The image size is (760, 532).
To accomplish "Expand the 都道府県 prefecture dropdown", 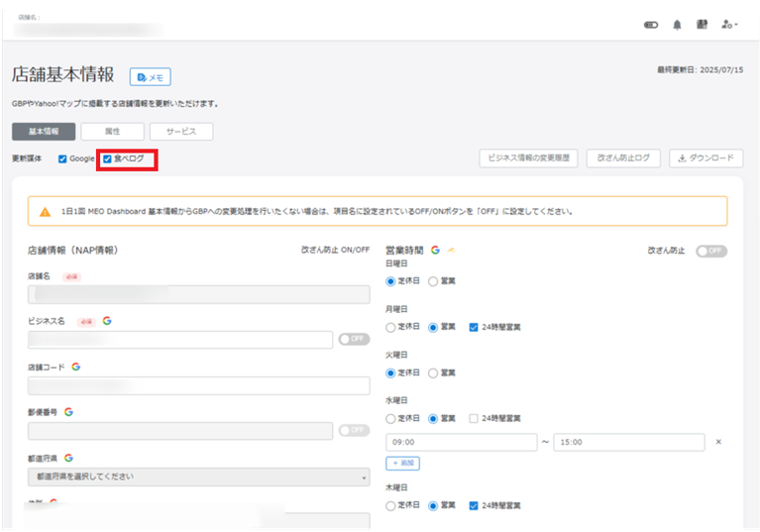I will tap(198, 477).
